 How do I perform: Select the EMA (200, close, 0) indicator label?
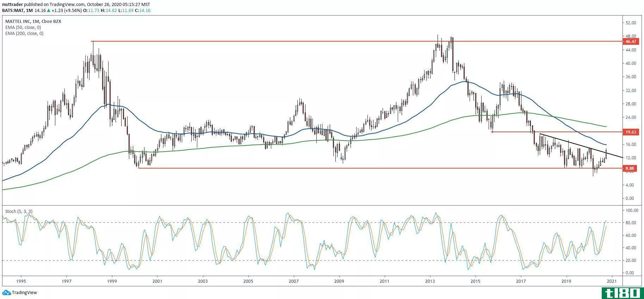[x=24, y=33]
